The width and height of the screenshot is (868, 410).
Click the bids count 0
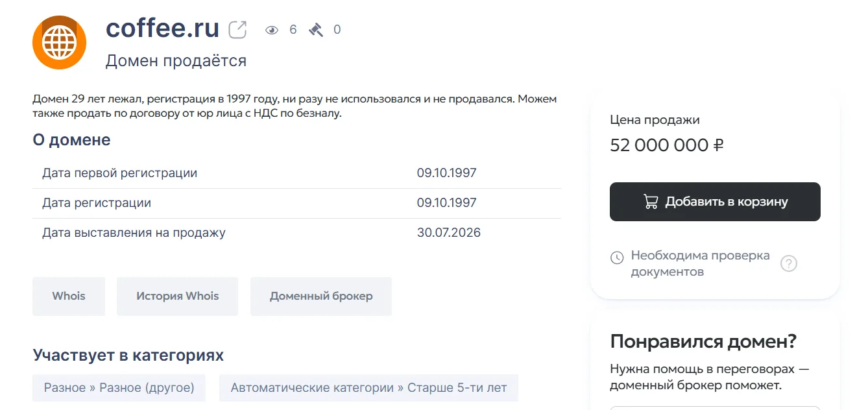337,30
